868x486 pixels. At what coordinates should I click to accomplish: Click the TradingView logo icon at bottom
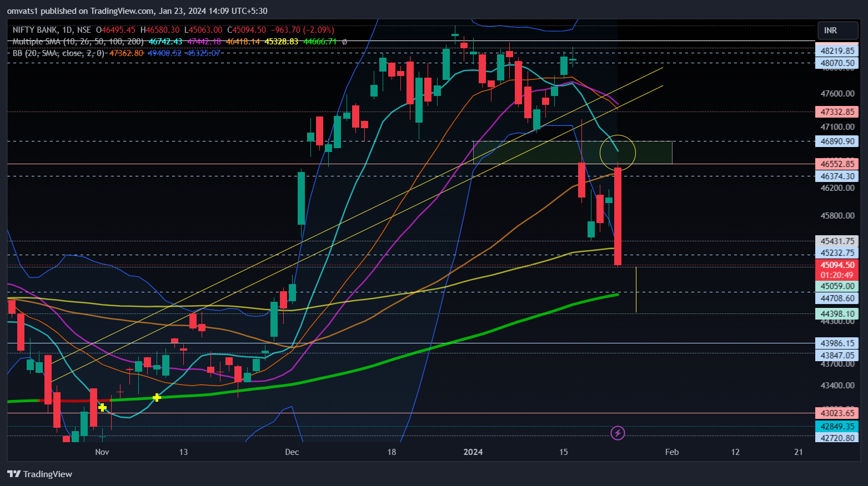(x=14, y=474)
